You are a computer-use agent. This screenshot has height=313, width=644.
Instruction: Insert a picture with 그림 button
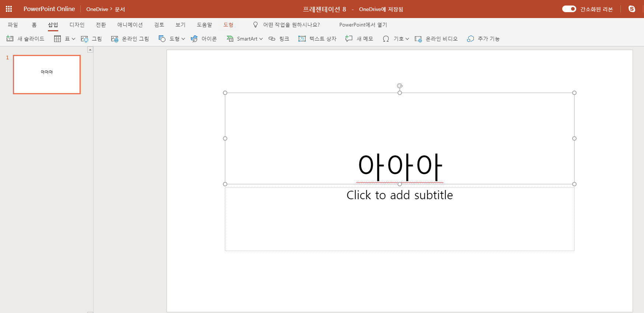coord(91,39)
